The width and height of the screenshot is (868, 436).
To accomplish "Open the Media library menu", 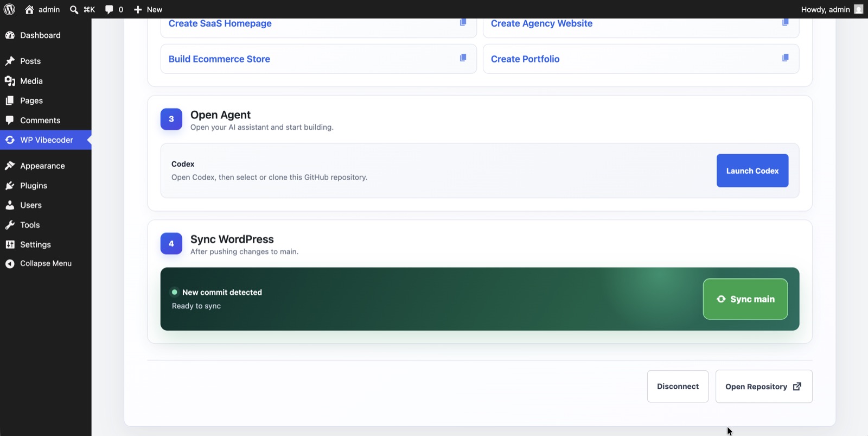I will [x=46, y=81].
